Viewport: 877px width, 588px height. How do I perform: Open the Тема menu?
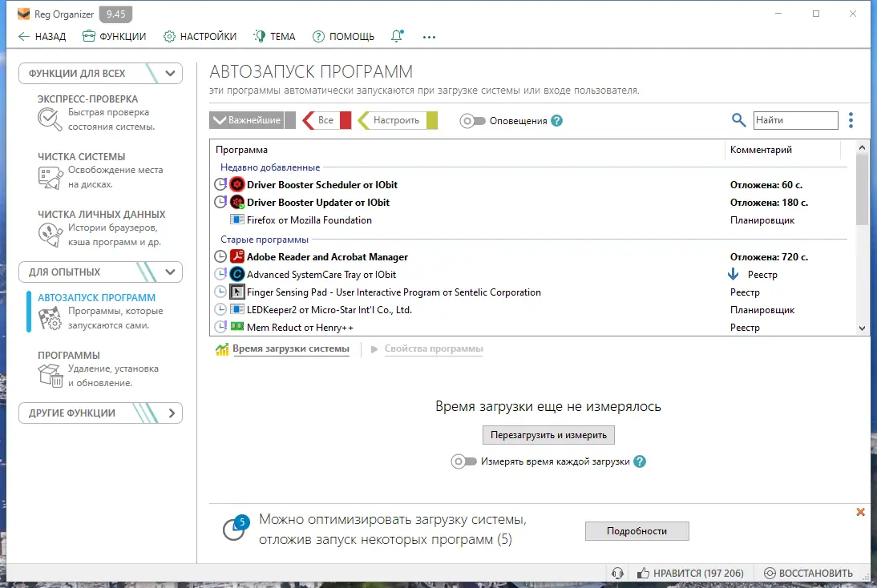click(x=274, y=36)
